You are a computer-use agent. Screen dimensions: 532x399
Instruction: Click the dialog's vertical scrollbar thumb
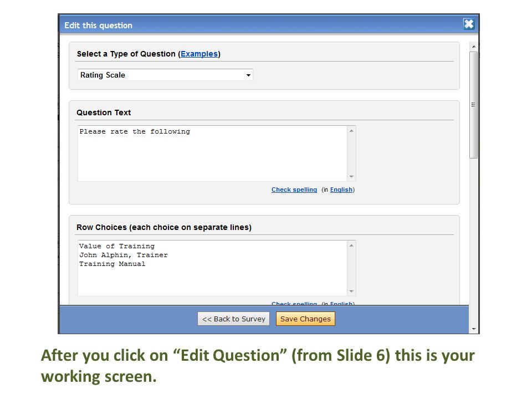[x=474, y=105]
